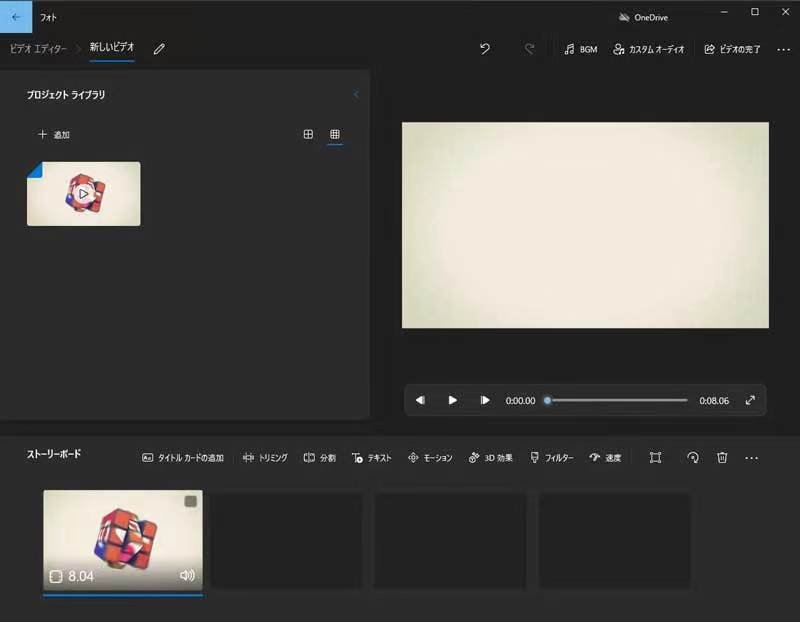This screenshot has height=622, width=800.
Task: Click the pencil icon to rename video
Action: click(159, 48)
